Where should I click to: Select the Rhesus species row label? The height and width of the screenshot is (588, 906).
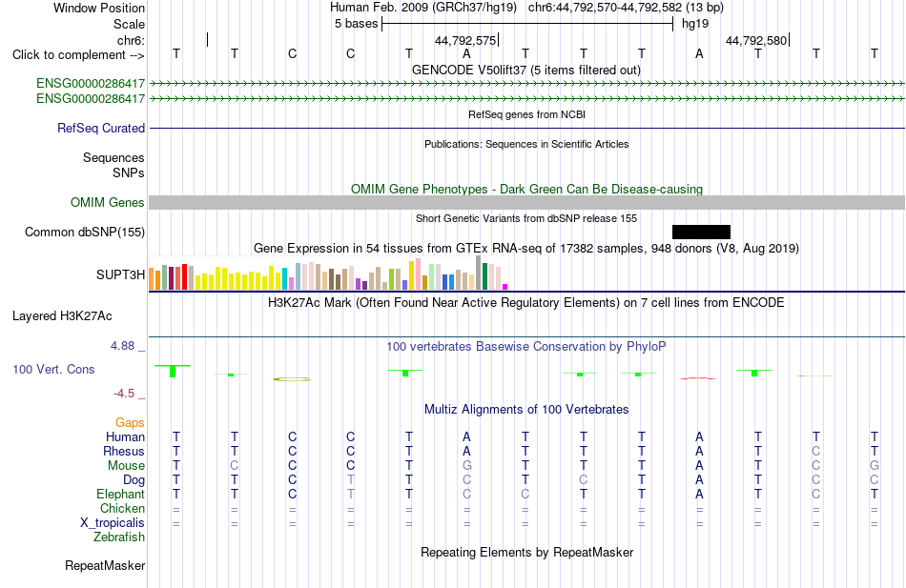(x=124, y=451)
